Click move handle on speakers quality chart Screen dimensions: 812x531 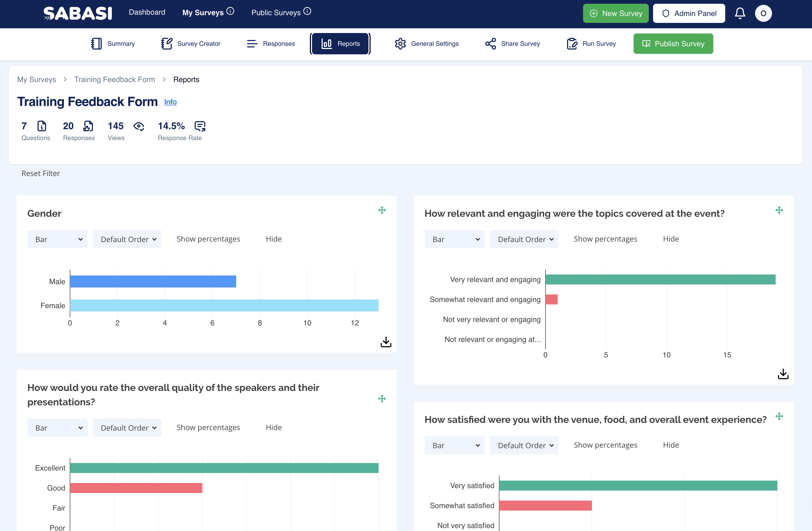382,399
